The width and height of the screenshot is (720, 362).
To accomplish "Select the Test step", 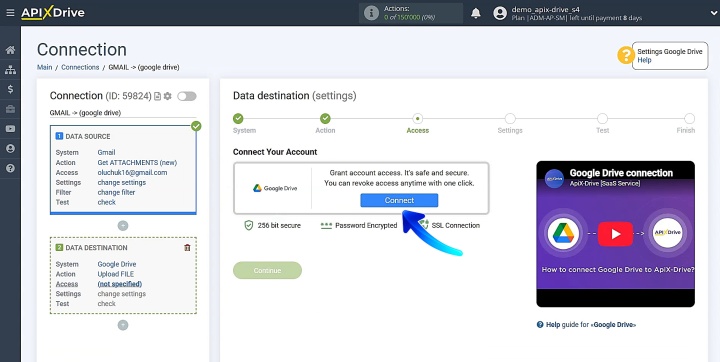I will coord(602,119).
